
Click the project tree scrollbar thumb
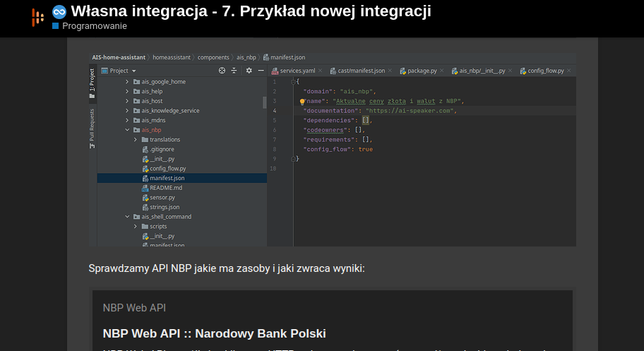pyautogui.click(x=265, y=102)
